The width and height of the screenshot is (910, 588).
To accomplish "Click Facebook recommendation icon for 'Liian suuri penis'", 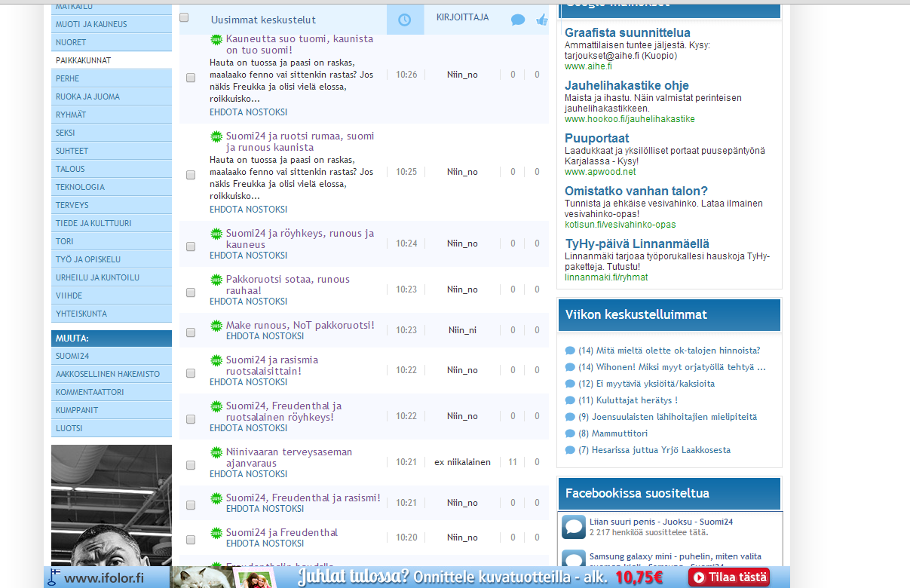I will [x=574, y=527].
